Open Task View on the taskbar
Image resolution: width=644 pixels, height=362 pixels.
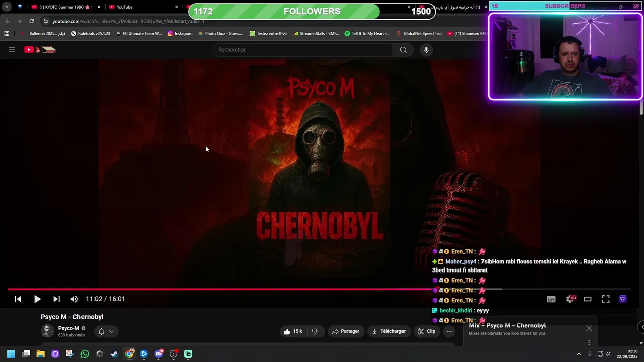26,354
